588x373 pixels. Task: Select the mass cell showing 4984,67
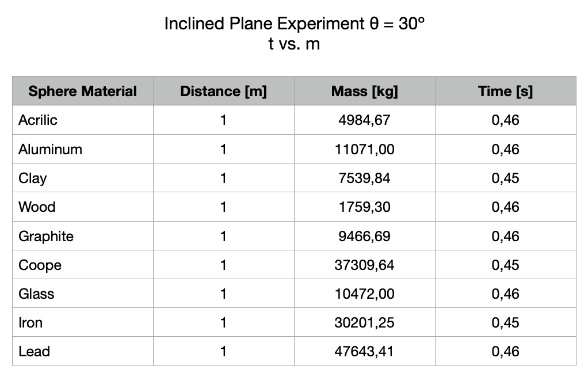tap(364, 120)
